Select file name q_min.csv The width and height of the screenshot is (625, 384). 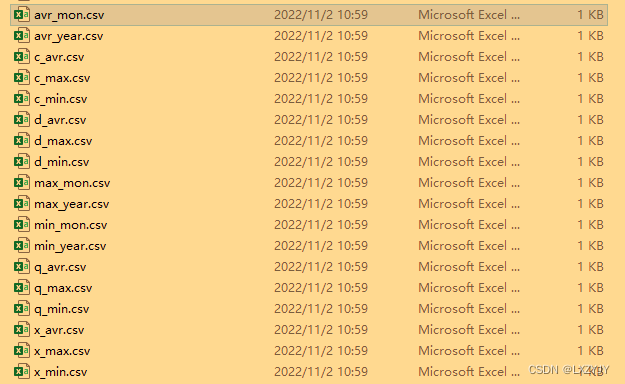pyautogui.click(x=61, y=309)
